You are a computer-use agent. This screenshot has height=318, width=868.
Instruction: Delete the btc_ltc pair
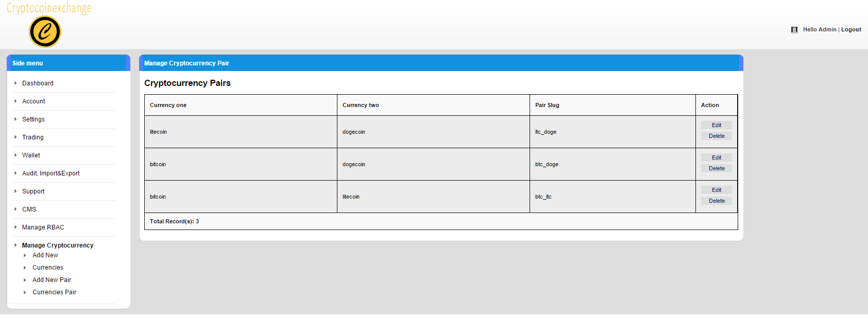click(717, 201)
